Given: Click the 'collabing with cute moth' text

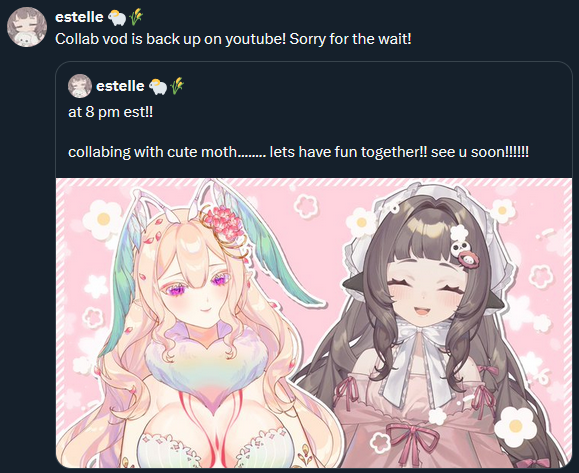Looking at the screenshot, I should (298, 152).
